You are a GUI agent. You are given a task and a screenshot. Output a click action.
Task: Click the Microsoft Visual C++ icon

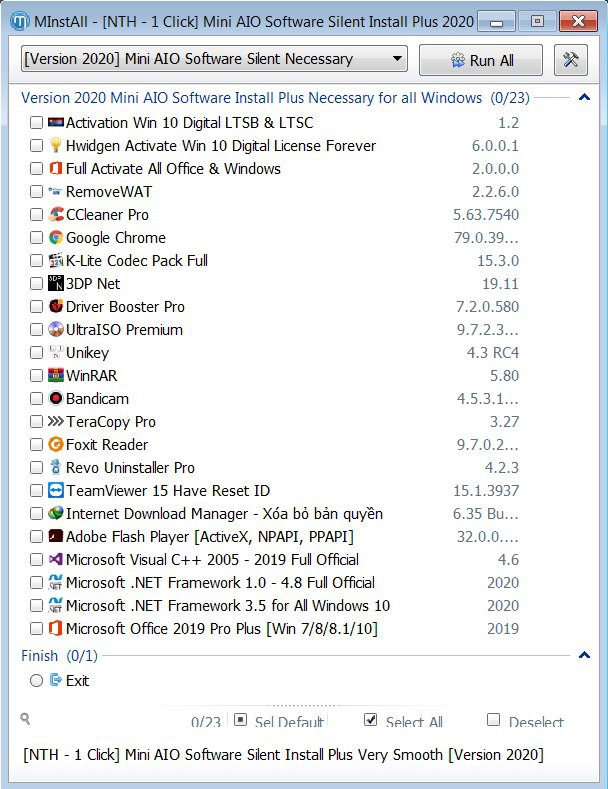pos(55,559)
